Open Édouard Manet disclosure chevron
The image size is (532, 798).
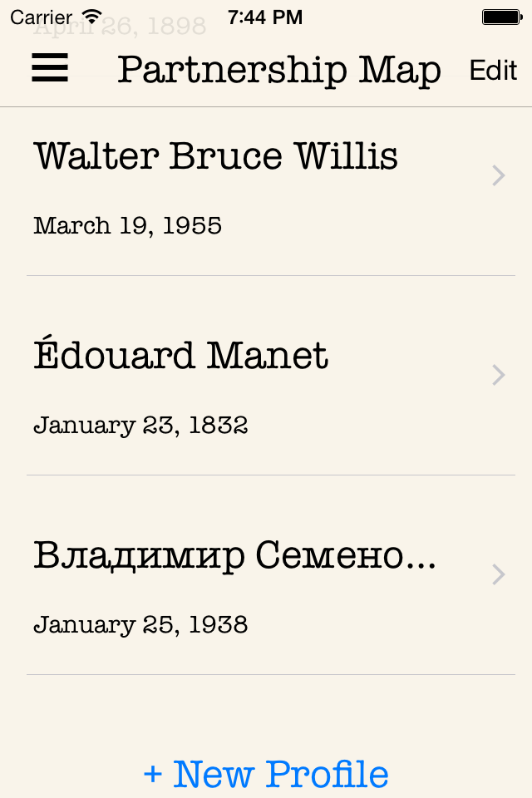point(499,375)
